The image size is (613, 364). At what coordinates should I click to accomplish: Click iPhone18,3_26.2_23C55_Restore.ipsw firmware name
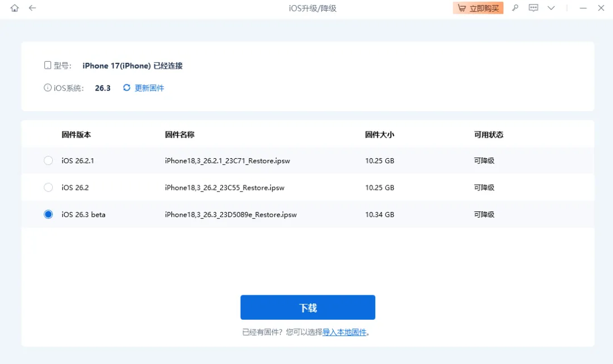coord(225,188)
